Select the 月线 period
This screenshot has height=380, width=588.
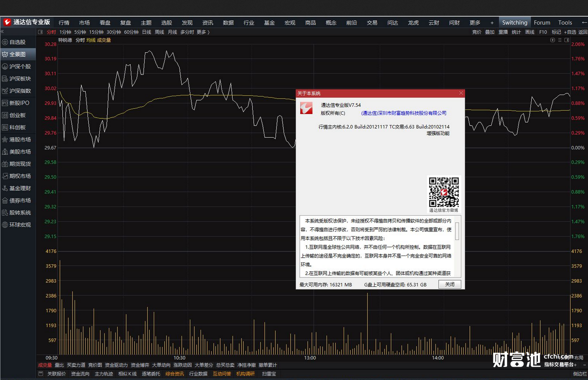pos(172,32)
